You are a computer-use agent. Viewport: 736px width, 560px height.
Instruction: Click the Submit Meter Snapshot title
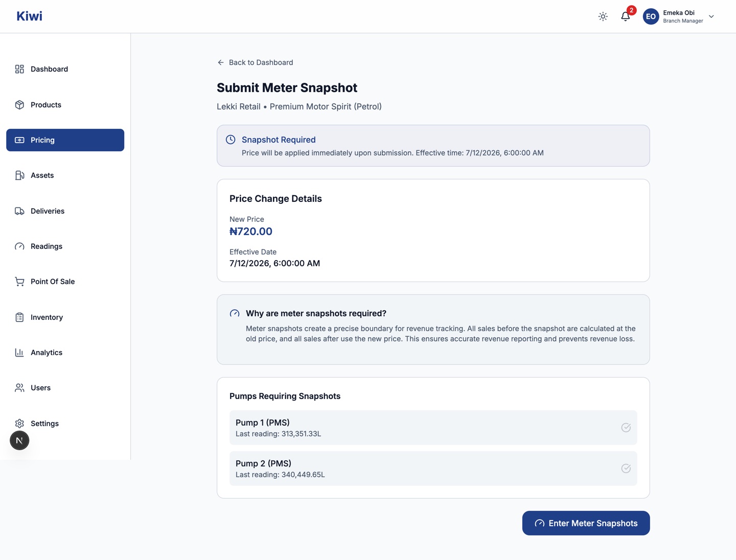(x=287, y=87)
